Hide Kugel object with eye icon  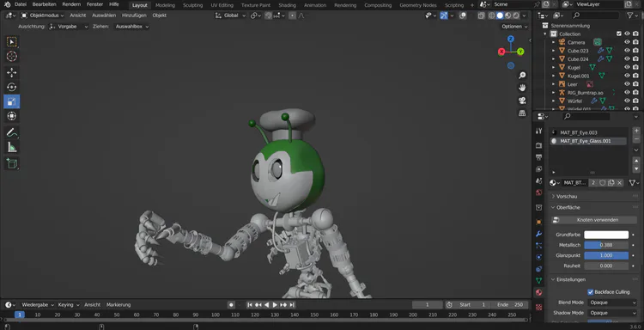point(627,67)
